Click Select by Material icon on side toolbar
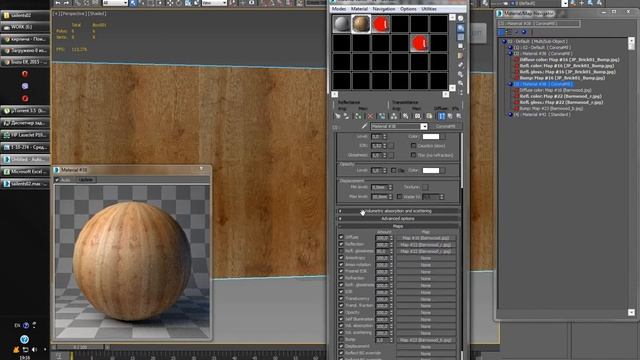 point(460,83)
